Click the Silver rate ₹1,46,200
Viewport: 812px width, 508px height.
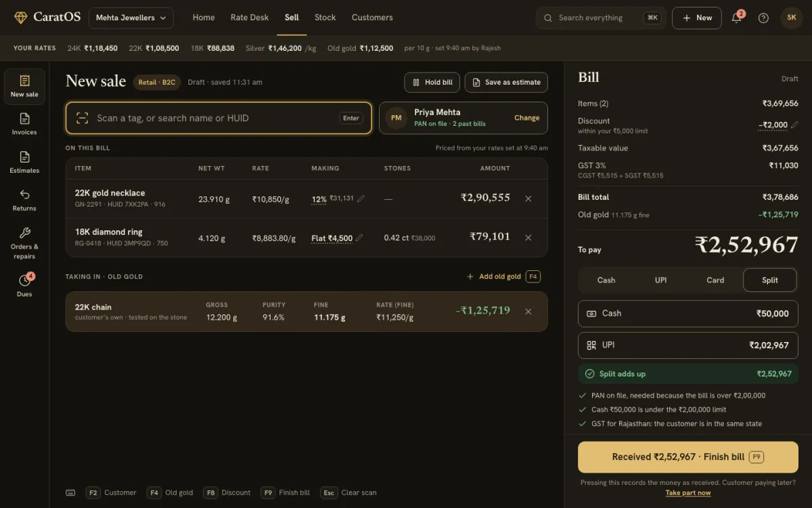coord(281,48)
